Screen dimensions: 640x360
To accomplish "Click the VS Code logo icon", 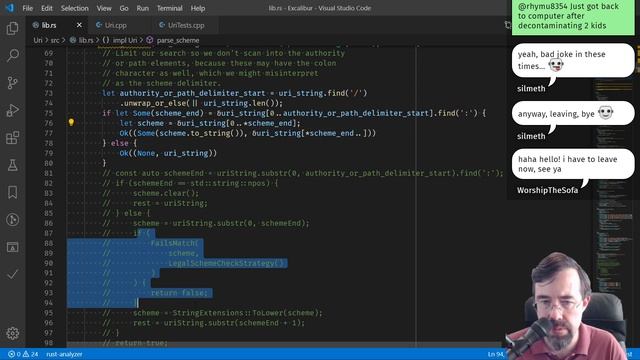I will pyautogui.click(x=10, y=8).
